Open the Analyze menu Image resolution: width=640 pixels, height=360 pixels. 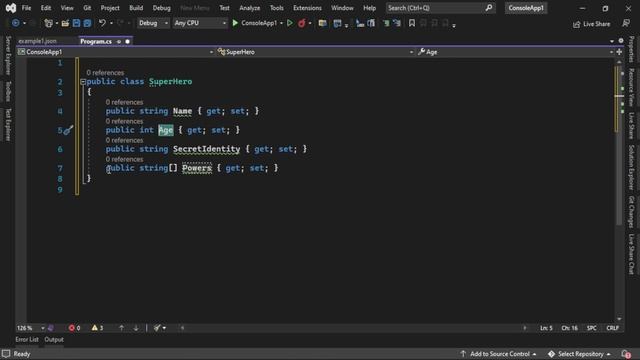[x=249, y=8]
